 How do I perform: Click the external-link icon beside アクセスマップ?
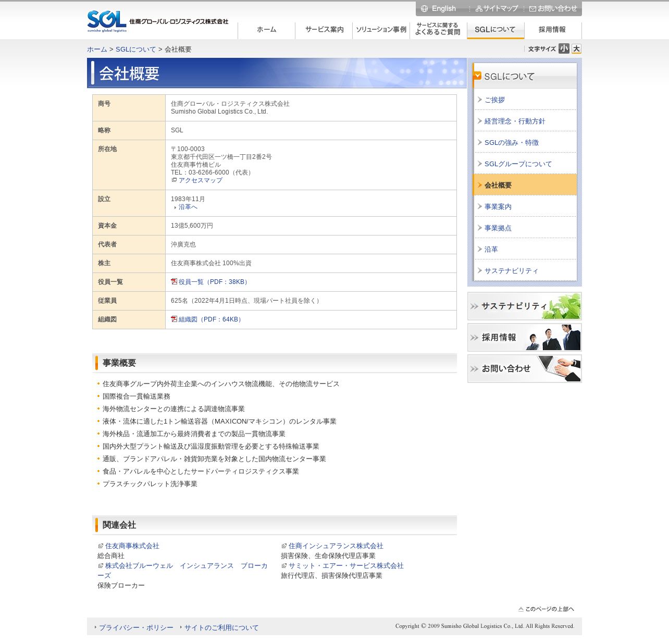pos(174,180)
